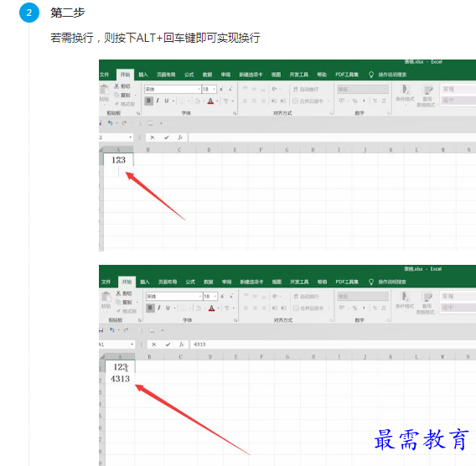The height and width of the screenshot is (466, 476).
Task: Toggle 合并后居中 in lower Excel ribbon
Action: point(308,308)
